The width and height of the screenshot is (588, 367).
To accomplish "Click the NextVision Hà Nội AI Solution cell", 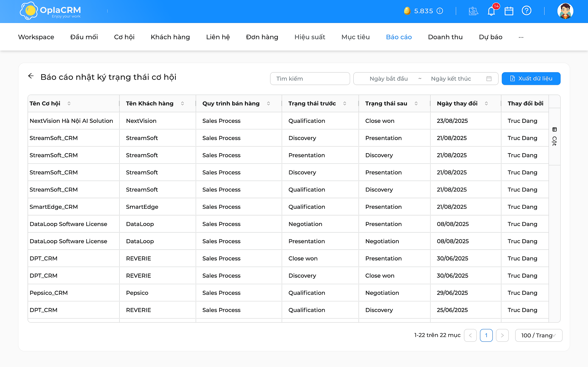I will [73, 121].
